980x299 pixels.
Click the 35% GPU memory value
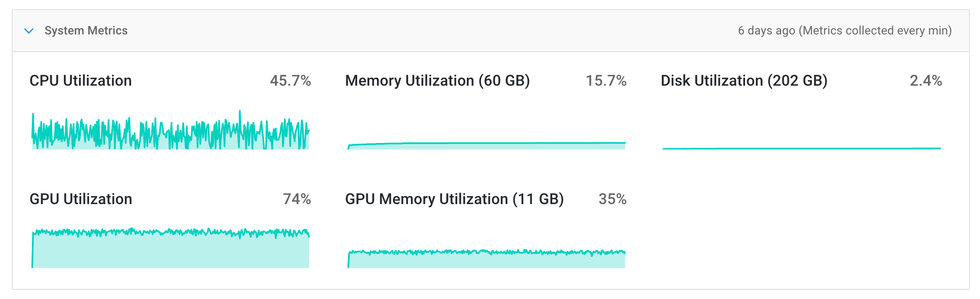[x=612, y=199]
